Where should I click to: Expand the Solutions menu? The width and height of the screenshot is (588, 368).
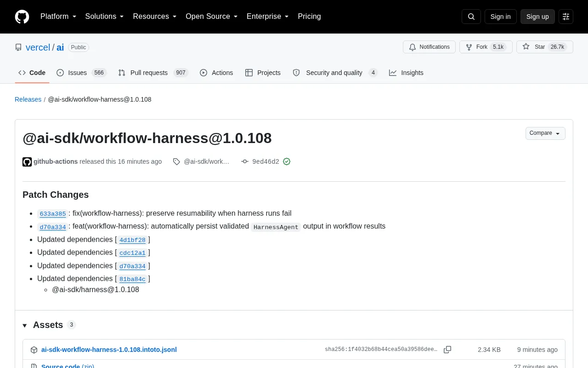coord(105,17)
